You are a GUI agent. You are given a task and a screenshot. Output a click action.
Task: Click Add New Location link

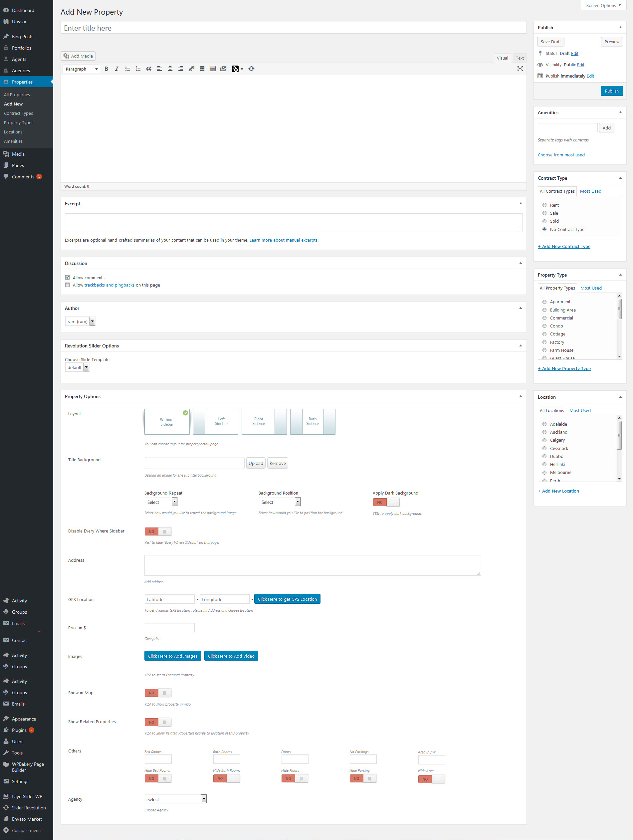coord(558,491)
